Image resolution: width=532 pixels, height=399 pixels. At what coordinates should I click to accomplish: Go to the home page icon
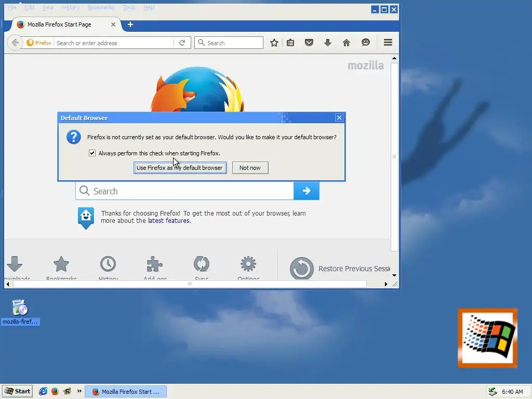coord(346,43)
